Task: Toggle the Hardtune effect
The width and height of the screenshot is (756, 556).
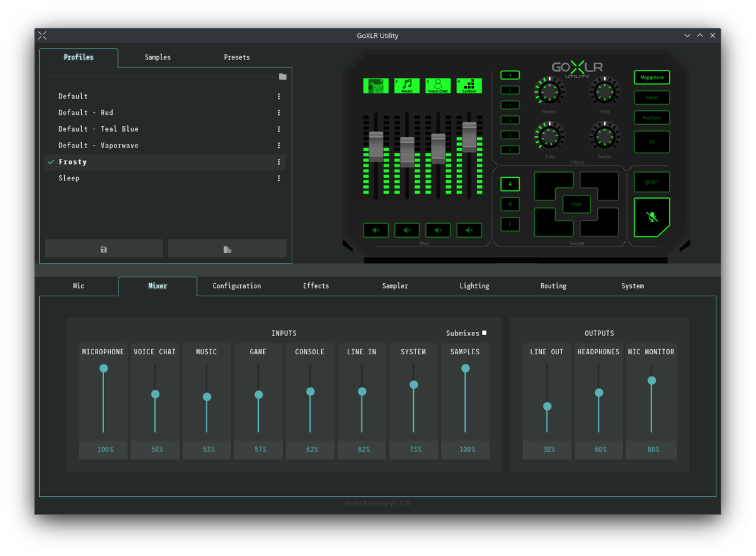Action: point(652,118)
